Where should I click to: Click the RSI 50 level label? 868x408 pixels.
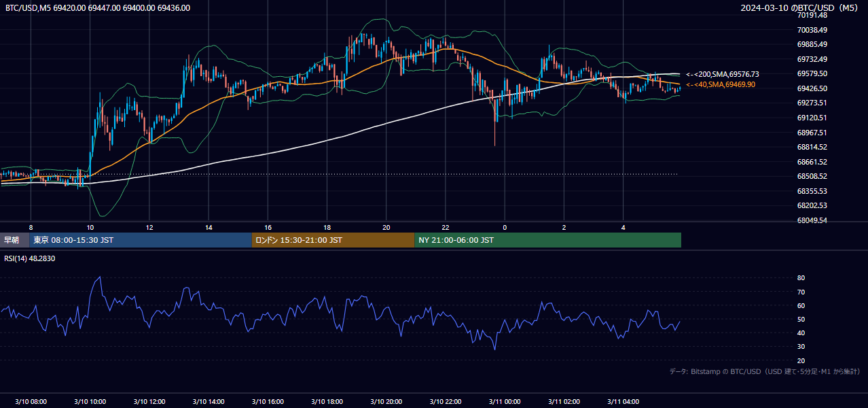click(x=801, y=319)
